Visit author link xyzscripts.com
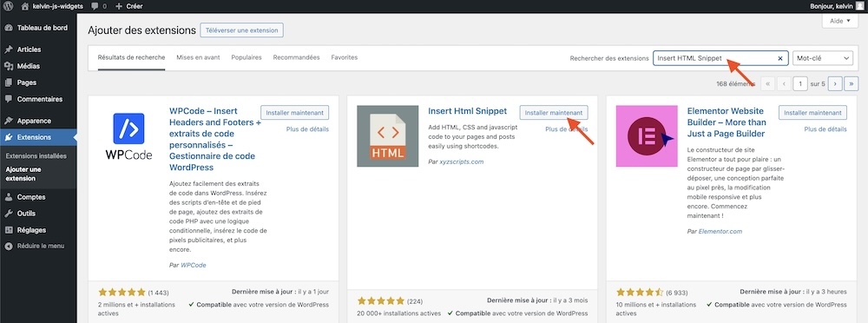Screen dimensions: 868x323 coord(462,161)
